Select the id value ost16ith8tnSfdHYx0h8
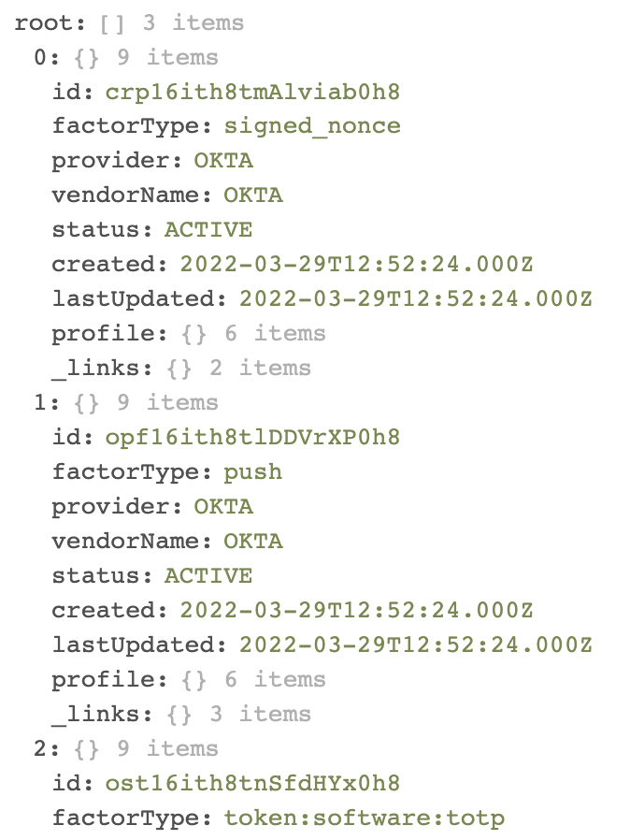Viewport: 630px width, 840px height. [x=252, y=783]
